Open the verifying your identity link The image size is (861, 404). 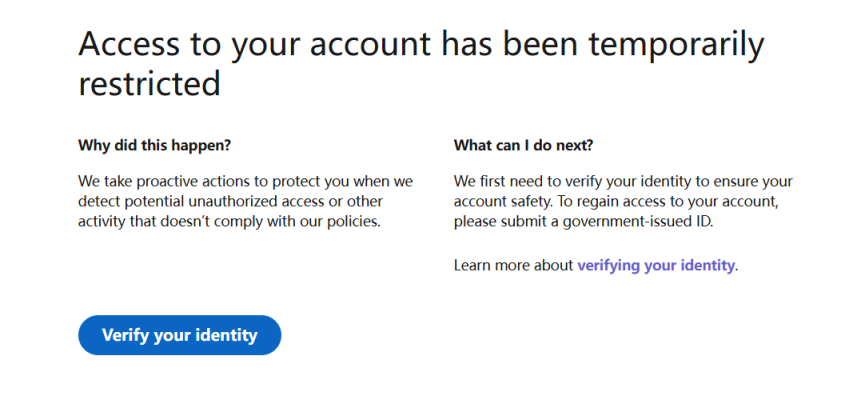[656, 265]
